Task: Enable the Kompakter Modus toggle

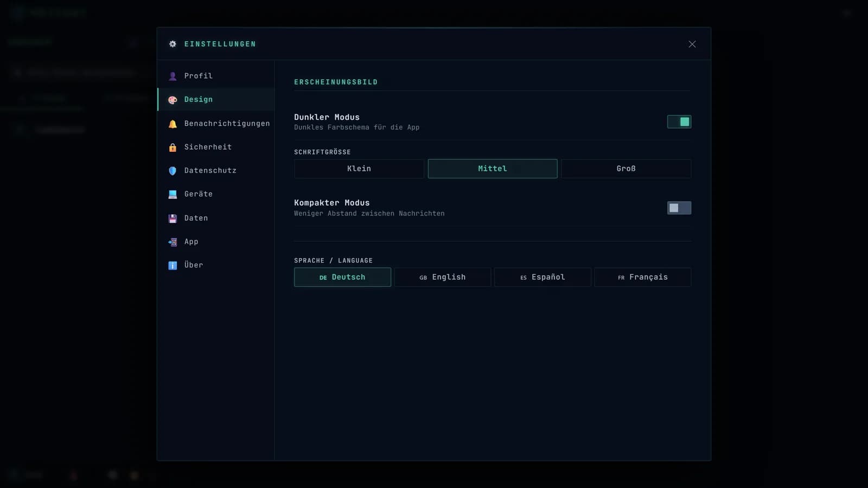Action: [x=679, y=208]
